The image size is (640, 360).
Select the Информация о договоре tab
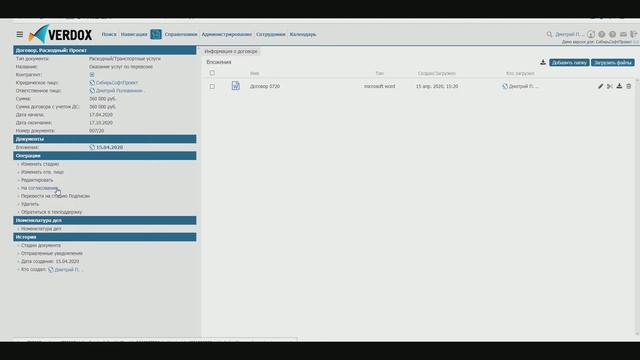pyautogui.click(x=231, y=51)
